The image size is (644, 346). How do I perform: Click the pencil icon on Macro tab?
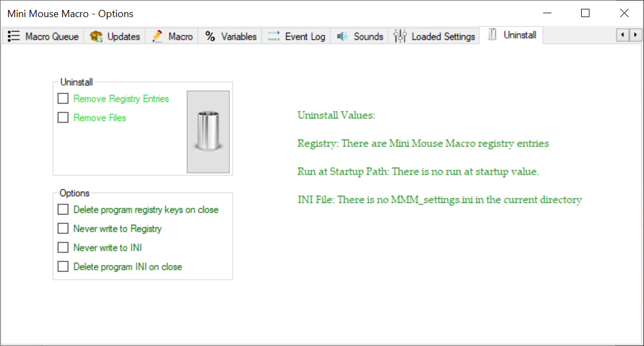[x=157, y=36]
